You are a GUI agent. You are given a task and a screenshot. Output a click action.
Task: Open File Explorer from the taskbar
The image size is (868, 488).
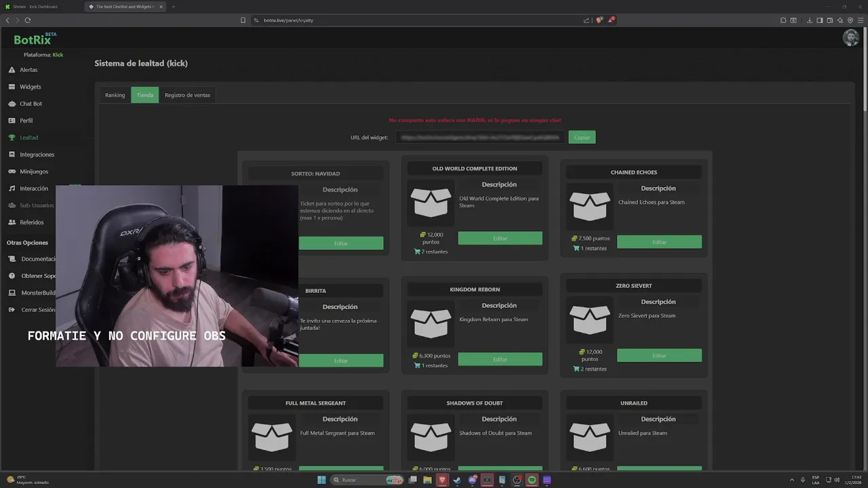pyautogui.click(x=427, y=480)
